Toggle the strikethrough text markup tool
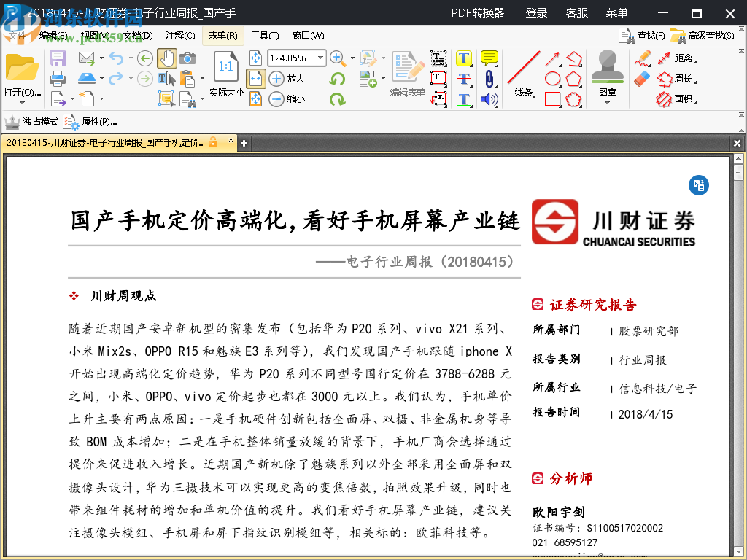 463,78
